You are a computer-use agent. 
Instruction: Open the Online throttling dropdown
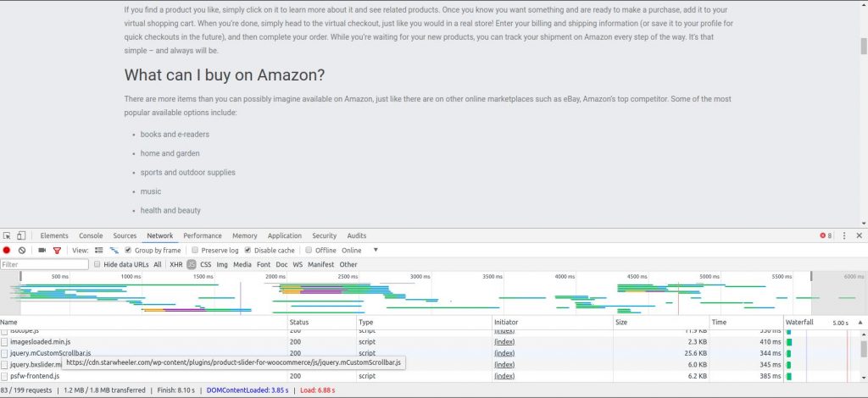click(x=359, y=251)
